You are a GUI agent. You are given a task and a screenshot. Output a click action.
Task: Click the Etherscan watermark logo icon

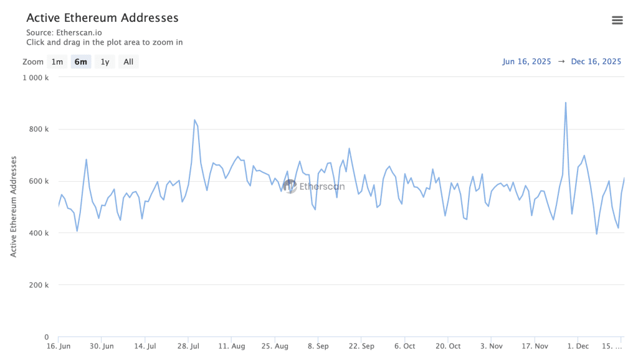point(290,186)
